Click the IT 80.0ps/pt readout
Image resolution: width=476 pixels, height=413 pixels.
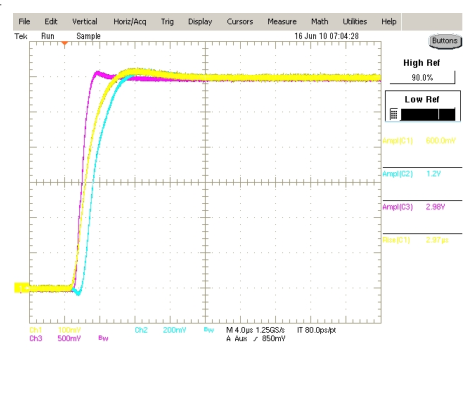coord(316,330)
